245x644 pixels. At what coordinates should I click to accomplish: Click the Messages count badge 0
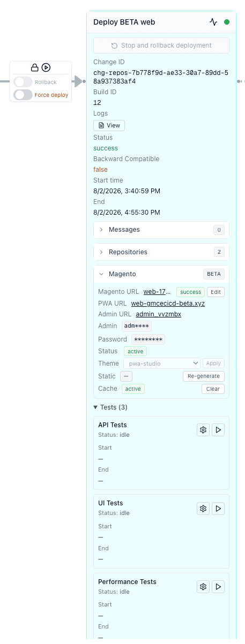point(219,230)
